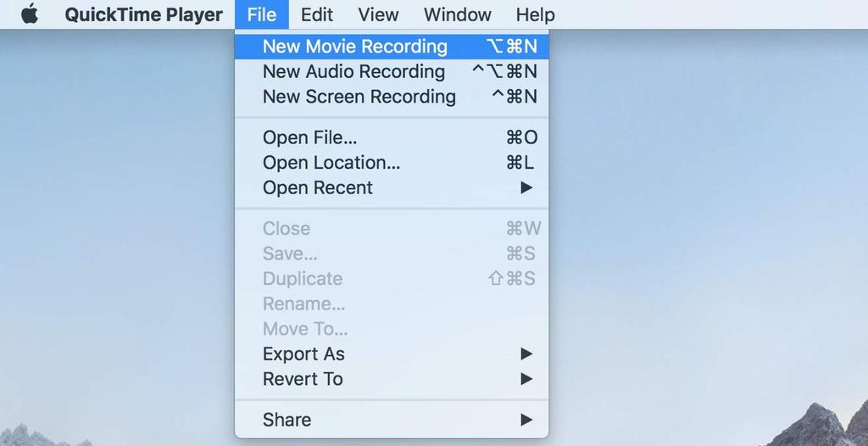Click the QuickTime Player app menu
Screen dimensions: 868x446
click(x=144, y=14)
